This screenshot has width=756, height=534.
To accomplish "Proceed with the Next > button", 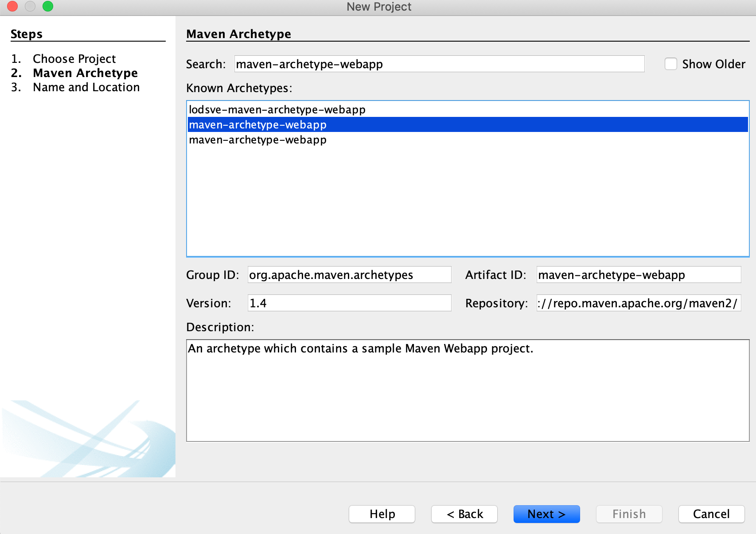I will [546, 514].
